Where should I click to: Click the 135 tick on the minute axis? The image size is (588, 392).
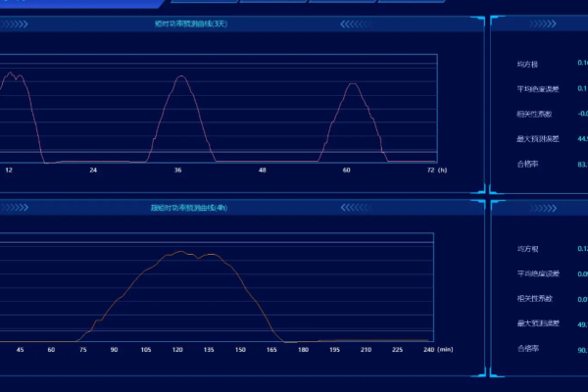pos(209,350)
